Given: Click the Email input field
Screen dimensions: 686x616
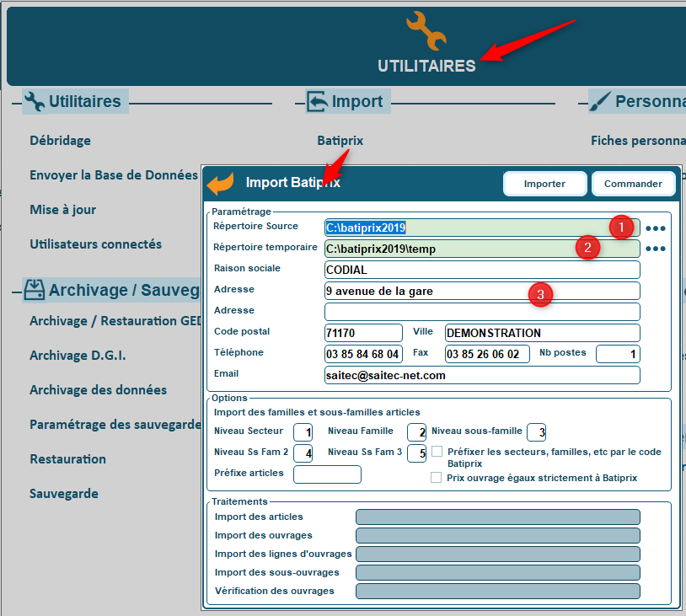Looking at the screenshot, I should point(482,375).
